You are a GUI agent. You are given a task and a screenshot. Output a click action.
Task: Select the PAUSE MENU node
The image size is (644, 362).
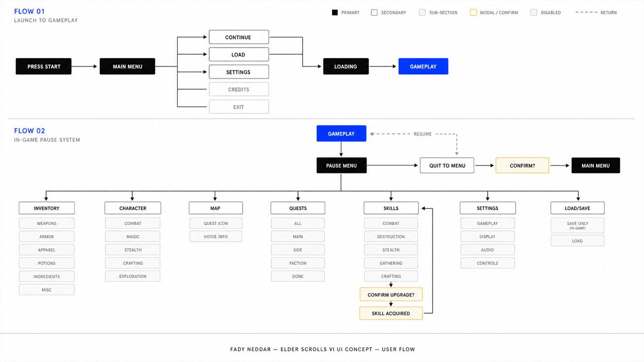pyautogui.click(x=341, y=165)
